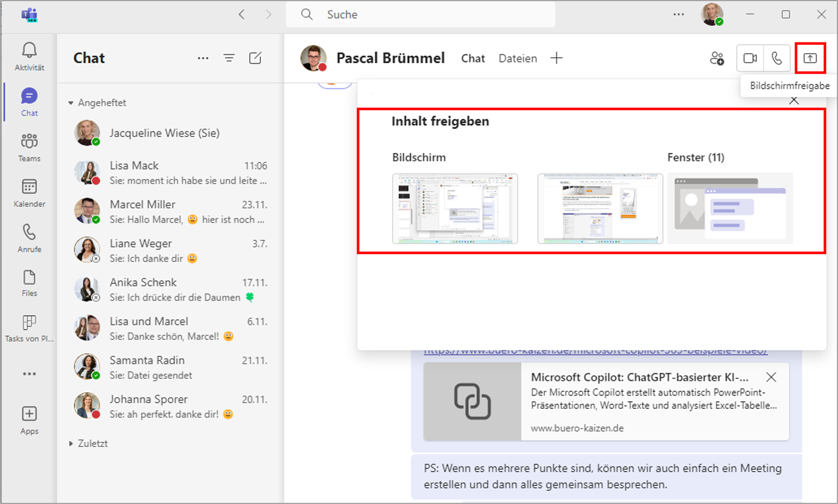Add people to the chat

(717, 58)
